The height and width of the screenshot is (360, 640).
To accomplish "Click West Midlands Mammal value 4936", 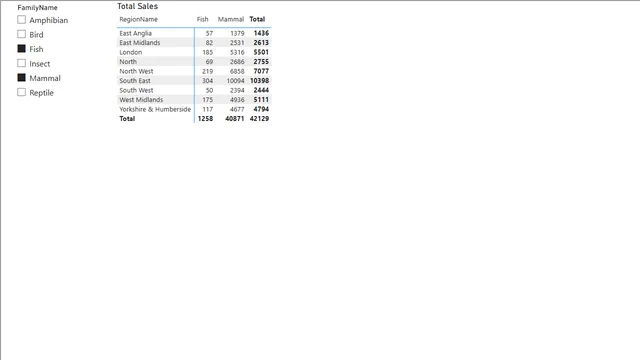I will (237, 100).
